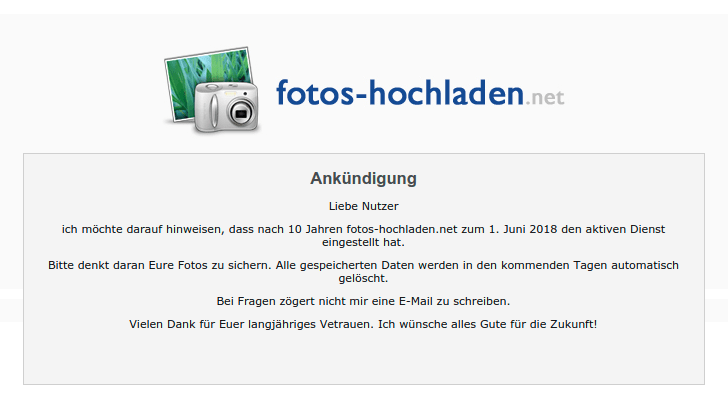Image resolution: width=728 pixels, height=408 pixels.
Task: Click the words "10 Jahren" in the announcement
Action: click(315, 229)
